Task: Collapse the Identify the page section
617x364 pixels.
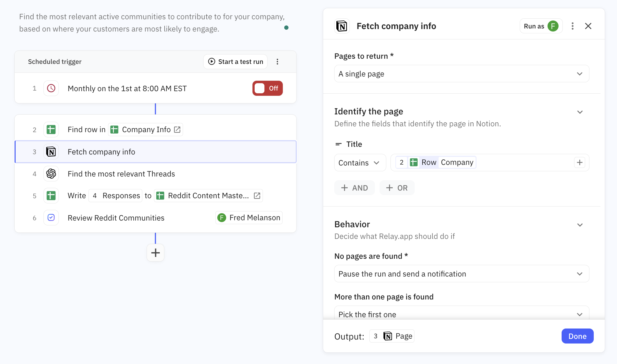Action: point(580,112)
